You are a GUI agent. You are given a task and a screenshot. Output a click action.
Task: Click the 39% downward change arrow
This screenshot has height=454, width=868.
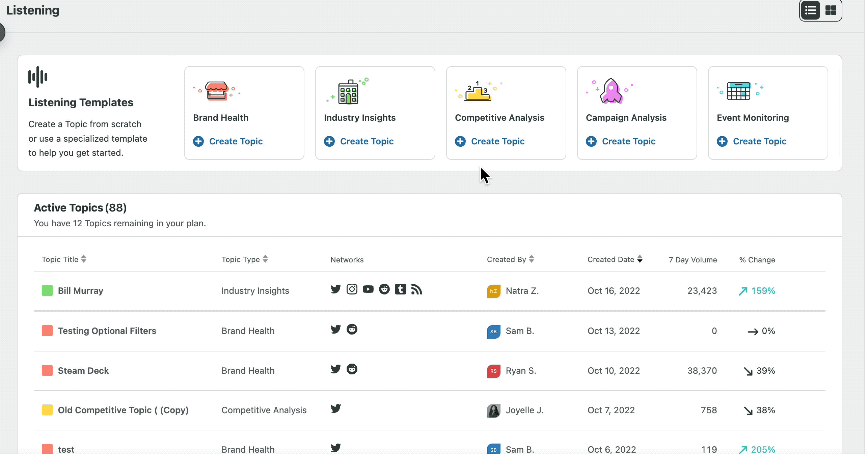748,371
